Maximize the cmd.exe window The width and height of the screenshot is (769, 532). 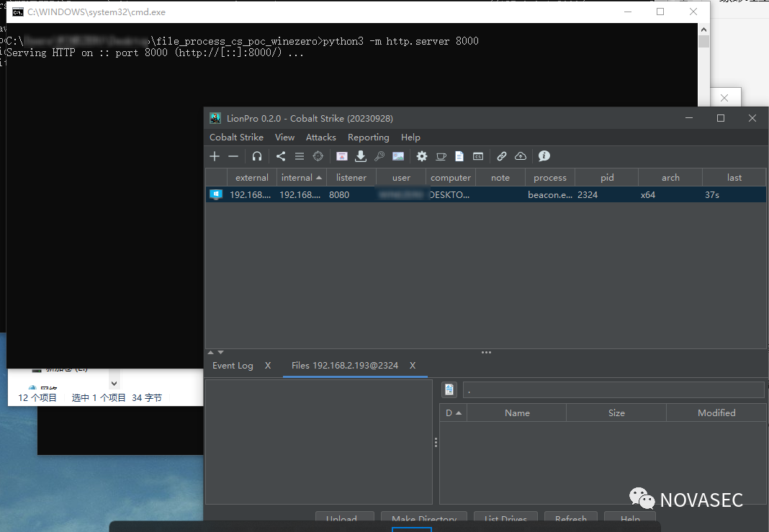coord(660,12)
